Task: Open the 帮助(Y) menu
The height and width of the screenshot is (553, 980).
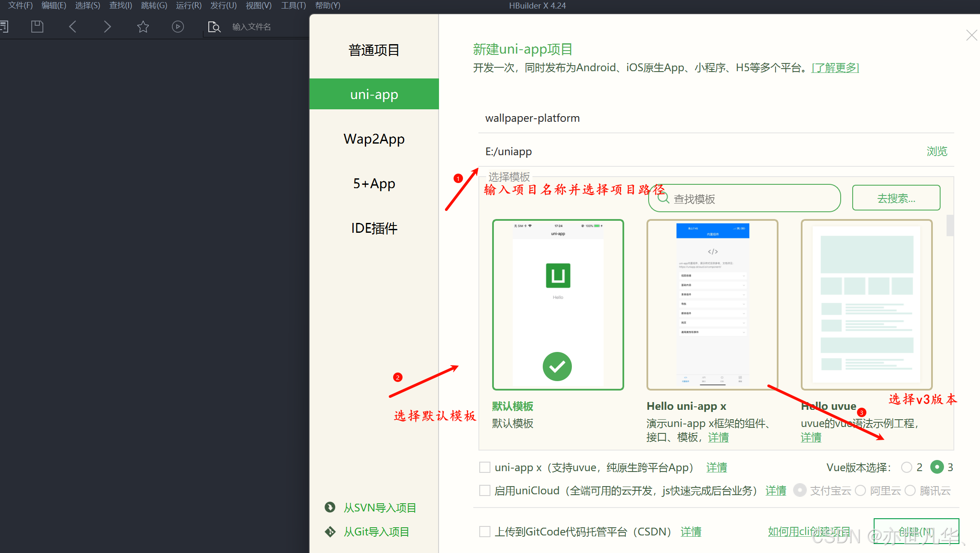Action: pyautogui.click(x=328, y=6)
